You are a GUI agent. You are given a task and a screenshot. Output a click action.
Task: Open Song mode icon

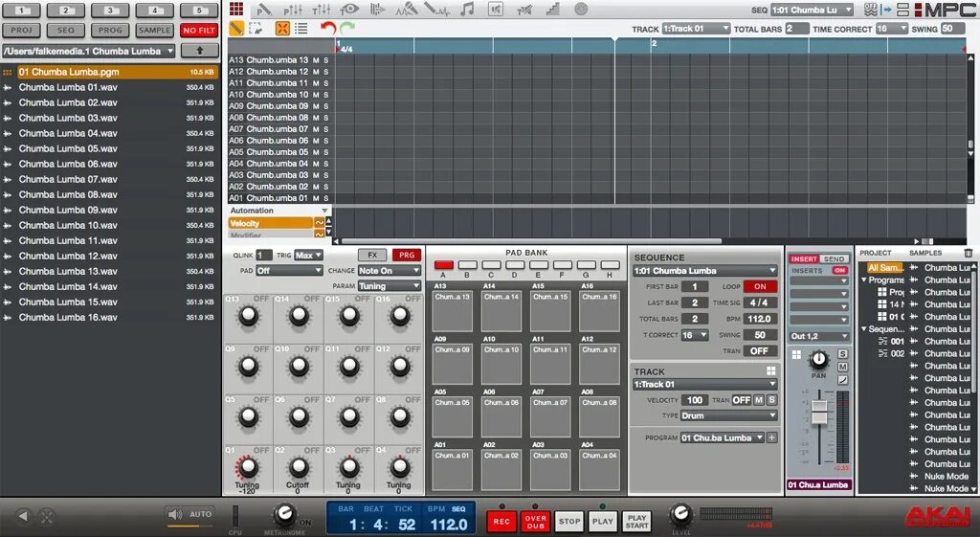tap(377, 9)
